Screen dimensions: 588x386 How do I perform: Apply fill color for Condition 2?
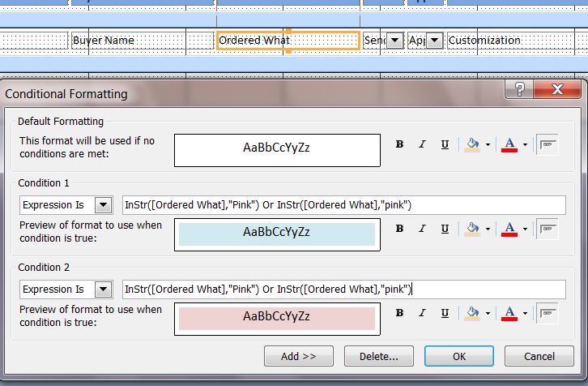point(472,313)
